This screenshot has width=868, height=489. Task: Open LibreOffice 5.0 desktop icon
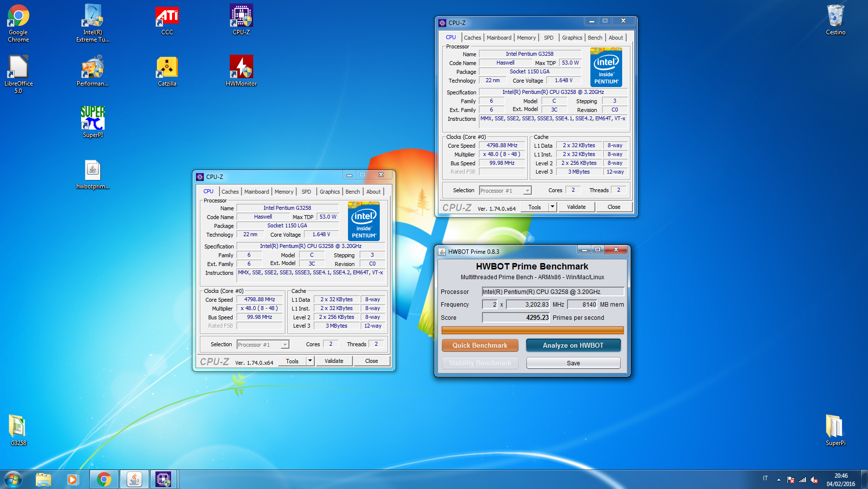pyautogui.click(x=18, y=74)
